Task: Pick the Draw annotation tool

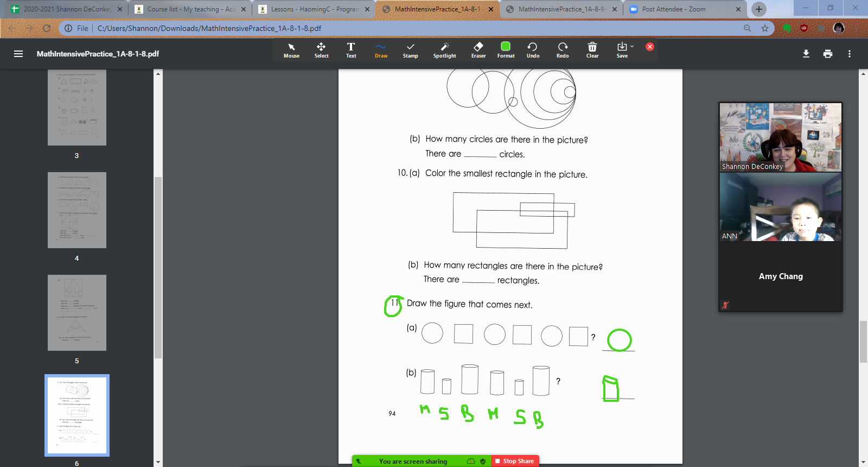Action: 381,51
